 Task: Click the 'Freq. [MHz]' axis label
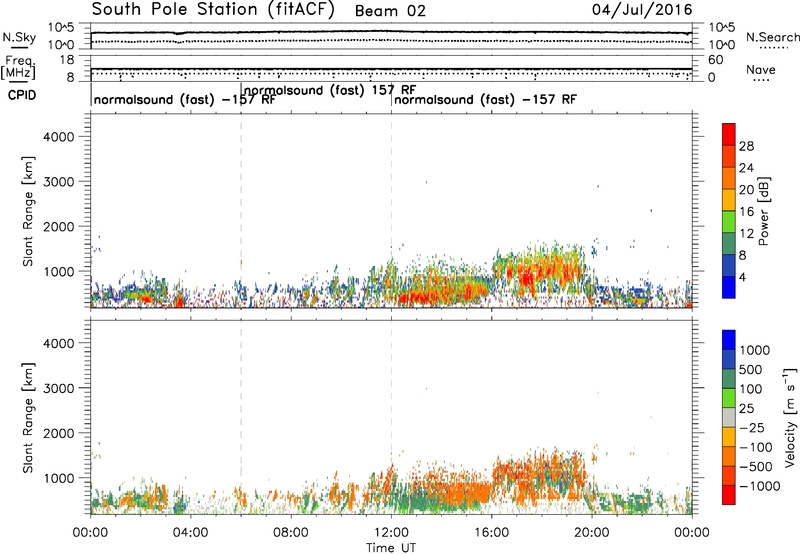point(18,67)
